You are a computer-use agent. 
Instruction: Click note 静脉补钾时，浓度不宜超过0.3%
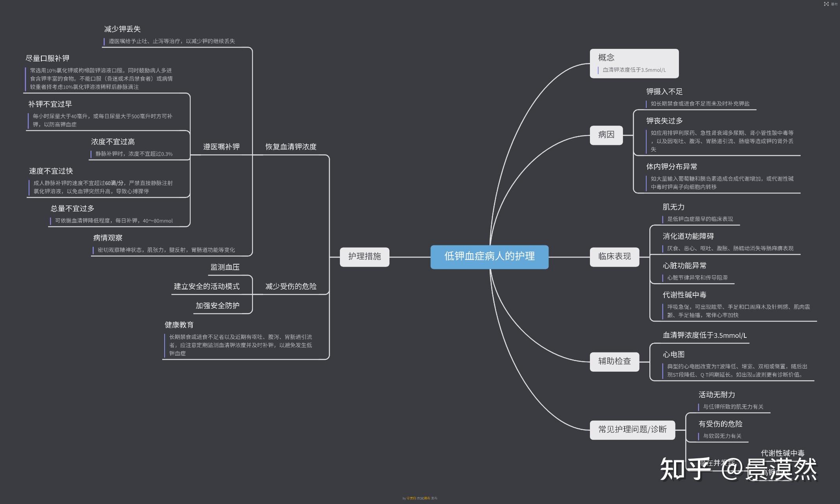point(134,154)
